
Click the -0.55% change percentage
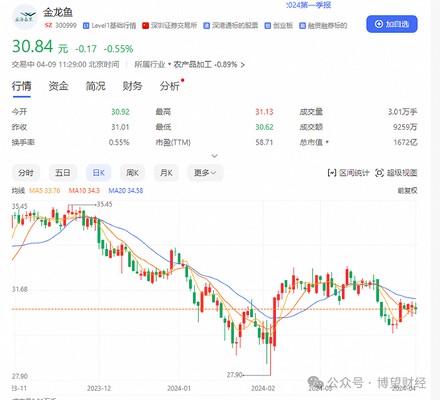click(x=118, y=49)
